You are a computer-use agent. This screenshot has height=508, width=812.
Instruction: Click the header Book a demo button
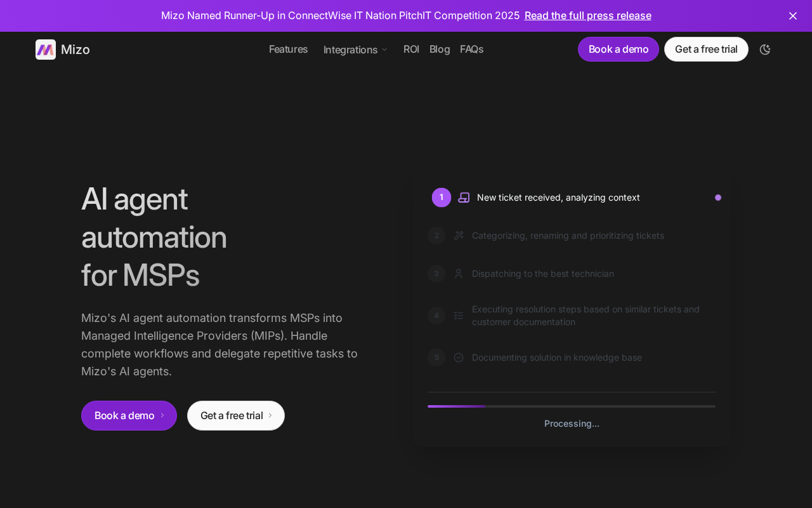tap(619, 50)
